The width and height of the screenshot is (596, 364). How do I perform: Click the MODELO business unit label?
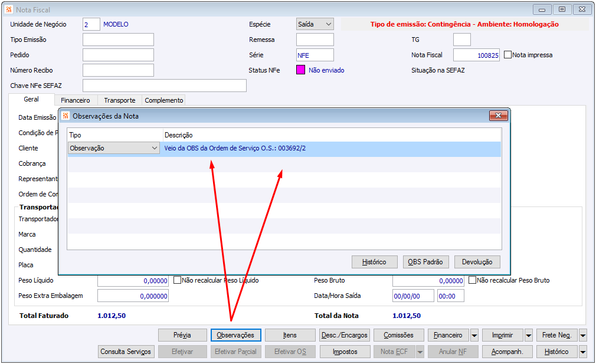[116, 24]
